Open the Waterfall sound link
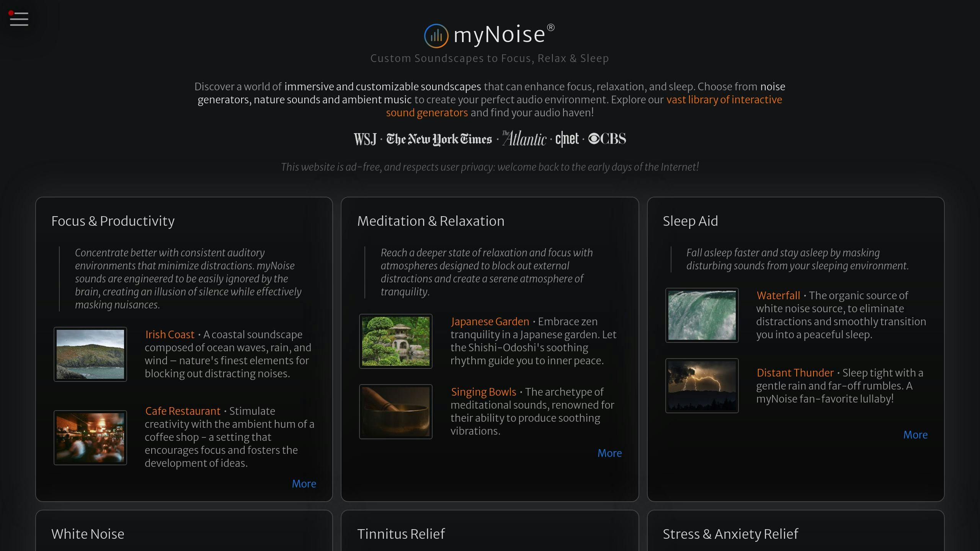Viewport: 980px width, 551px height. [778, 295]
